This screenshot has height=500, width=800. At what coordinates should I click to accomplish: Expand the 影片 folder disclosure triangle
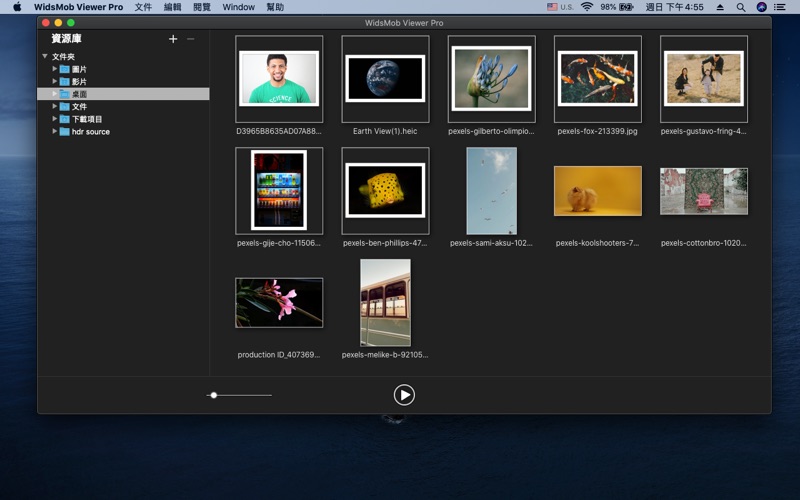55,82
